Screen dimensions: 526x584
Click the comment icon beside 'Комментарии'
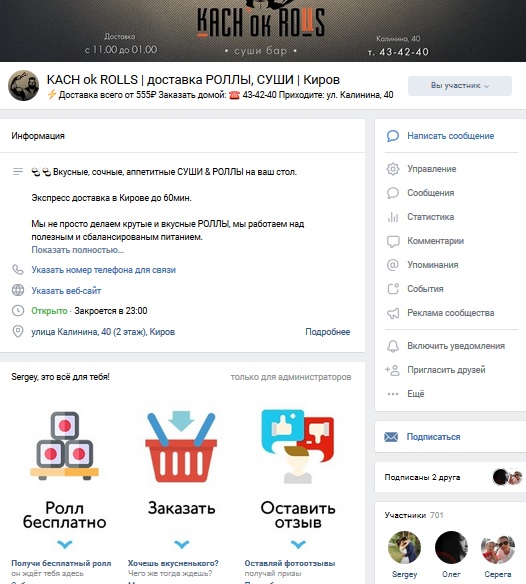click(393, 241)
